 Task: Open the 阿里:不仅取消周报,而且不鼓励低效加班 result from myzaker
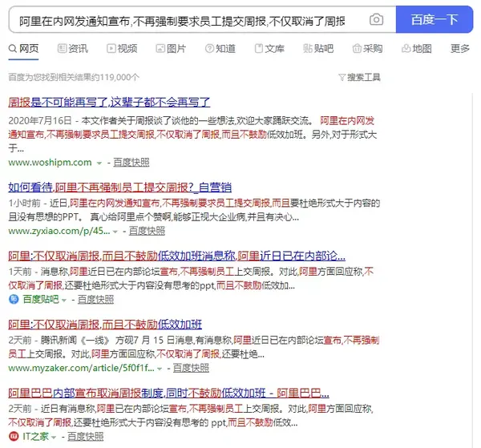tap(105, 325)
